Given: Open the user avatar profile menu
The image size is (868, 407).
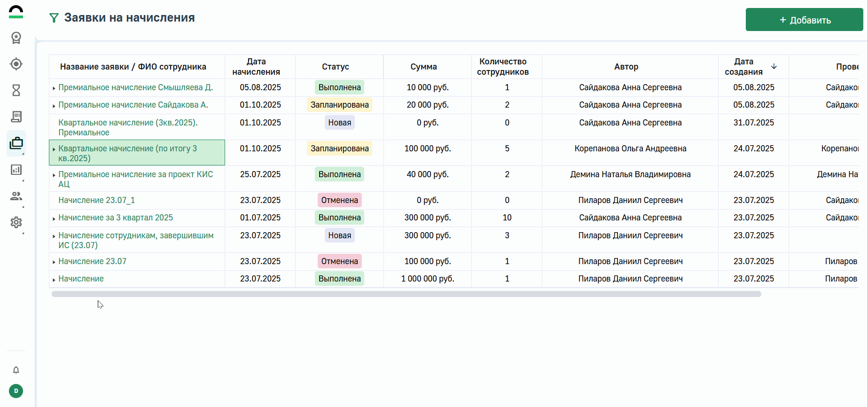Looking at the screenshot, I should pos(16,391).
